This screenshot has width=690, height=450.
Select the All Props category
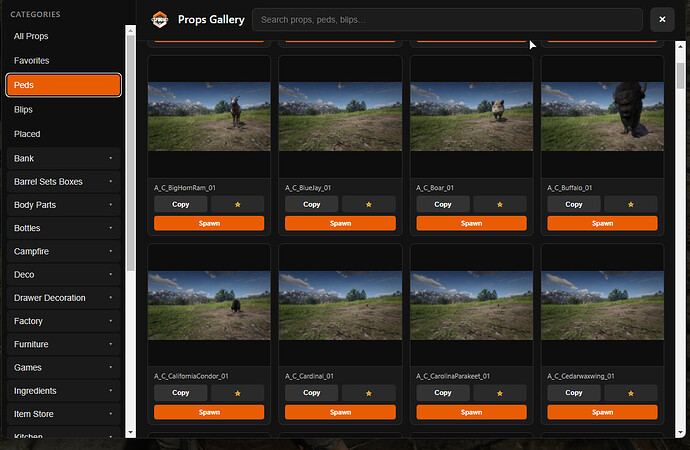pyautogui.click(x=63, y=36)
